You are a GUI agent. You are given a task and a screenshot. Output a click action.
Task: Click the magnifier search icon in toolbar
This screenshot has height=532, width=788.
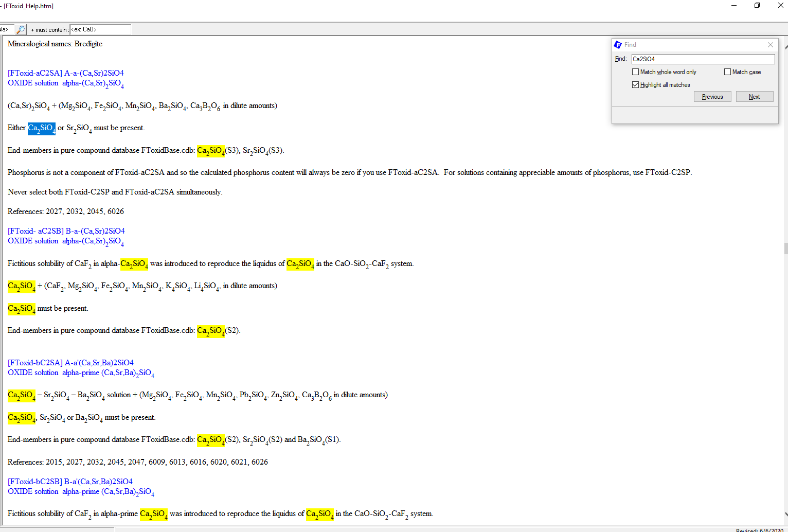point(21,29)
